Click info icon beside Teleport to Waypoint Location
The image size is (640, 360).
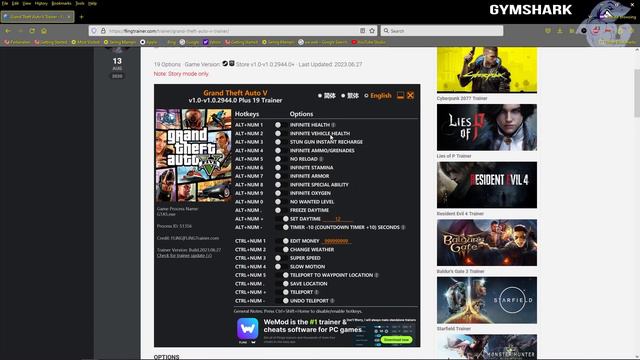pyautogui.click(x=376, y=275)
